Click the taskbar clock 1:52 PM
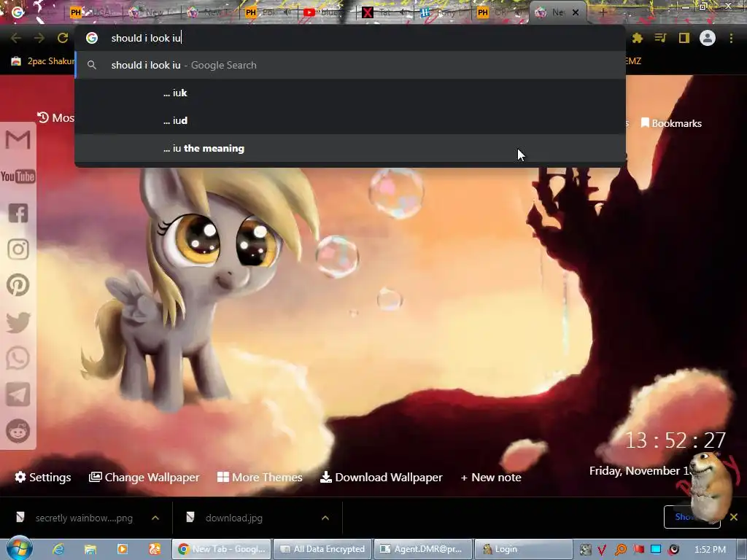Image resolution: width=747 pixels, height=560 pixels. [x=710, y=550]
